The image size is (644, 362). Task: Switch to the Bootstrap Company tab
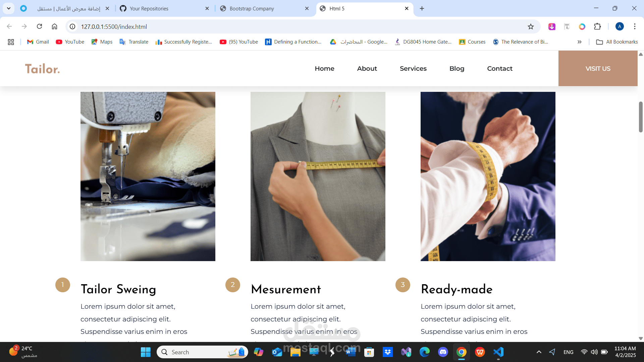click(252, 9)
